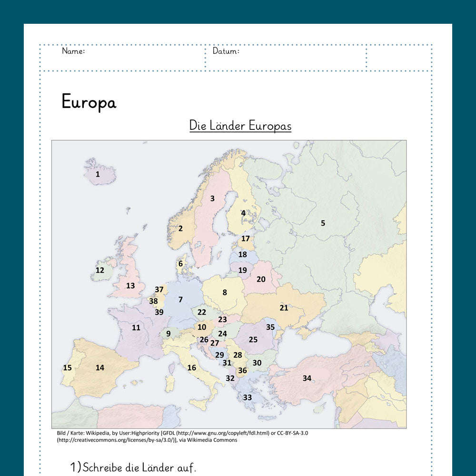This screenshot has width=476, height=476.
Task: Click the number 31 on Montenegro
Action: [227, 363]
